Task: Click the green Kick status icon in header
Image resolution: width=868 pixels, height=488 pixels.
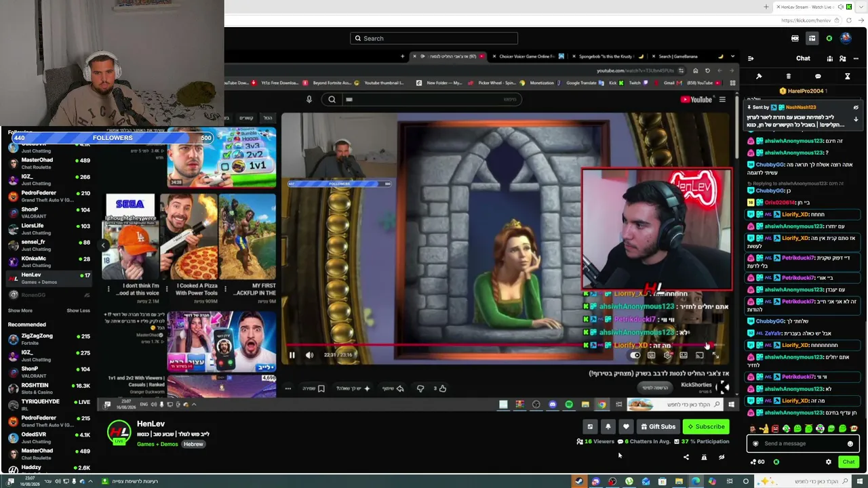Action: 829,39
